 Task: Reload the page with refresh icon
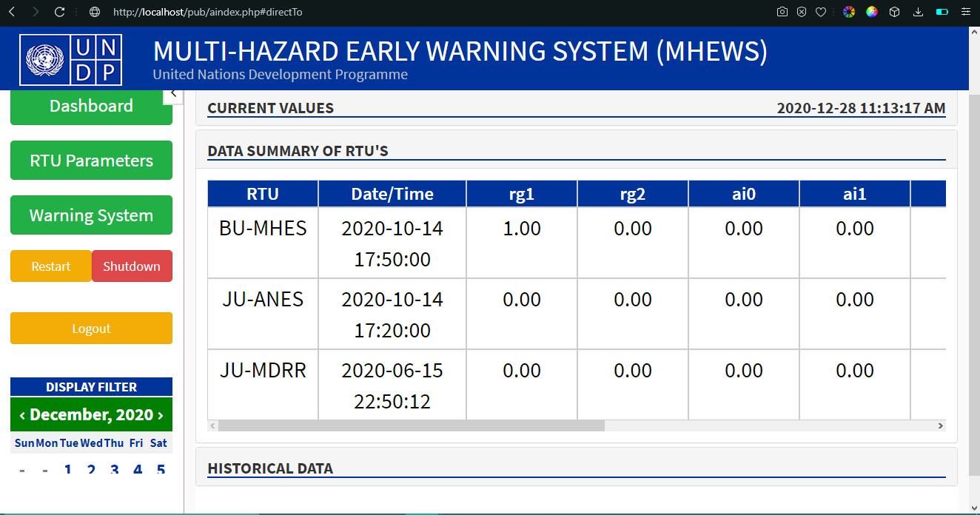pyautogui.click(x=60, y=12)
